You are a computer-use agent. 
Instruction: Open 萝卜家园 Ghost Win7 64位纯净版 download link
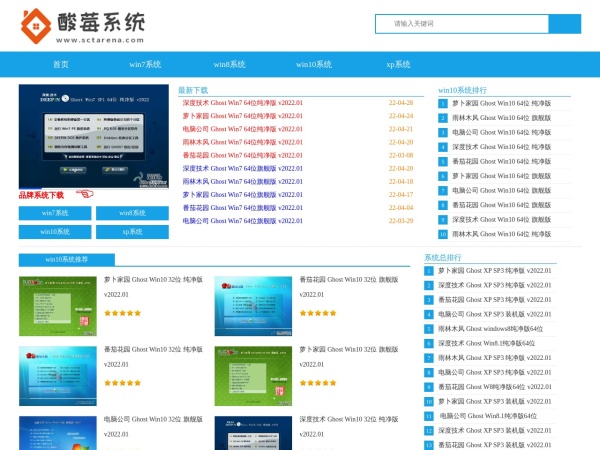pos(243,116)
